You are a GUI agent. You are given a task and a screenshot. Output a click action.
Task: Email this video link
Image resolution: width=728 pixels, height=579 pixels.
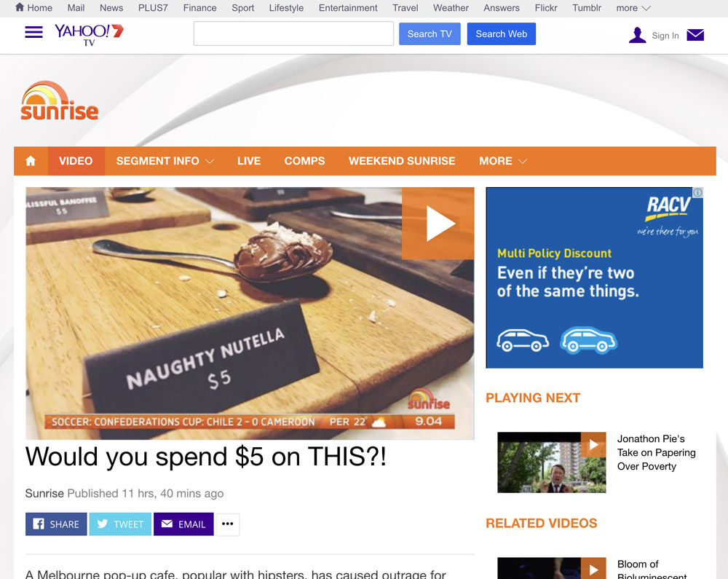tap(183, 524)
